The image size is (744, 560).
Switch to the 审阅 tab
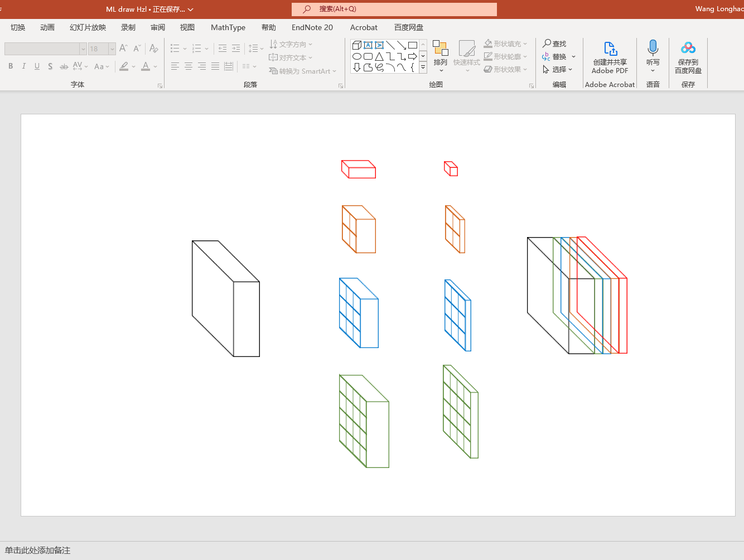click(x=158, y=27)
